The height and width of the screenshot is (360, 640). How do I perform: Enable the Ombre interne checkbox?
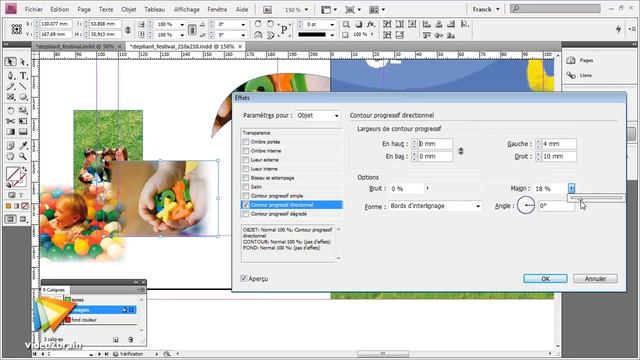(x=246, y=151)
